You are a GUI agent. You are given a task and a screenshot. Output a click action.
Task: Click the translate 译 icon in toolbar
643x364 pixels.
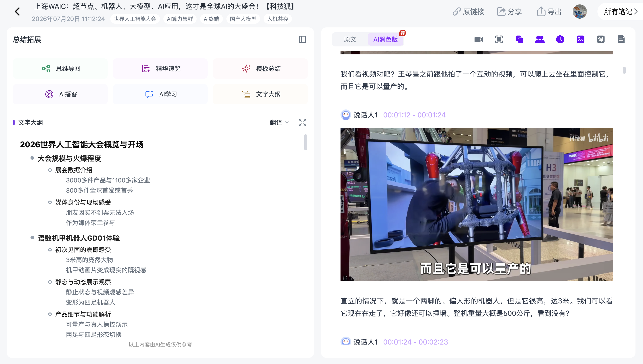[x=601, y=40]
